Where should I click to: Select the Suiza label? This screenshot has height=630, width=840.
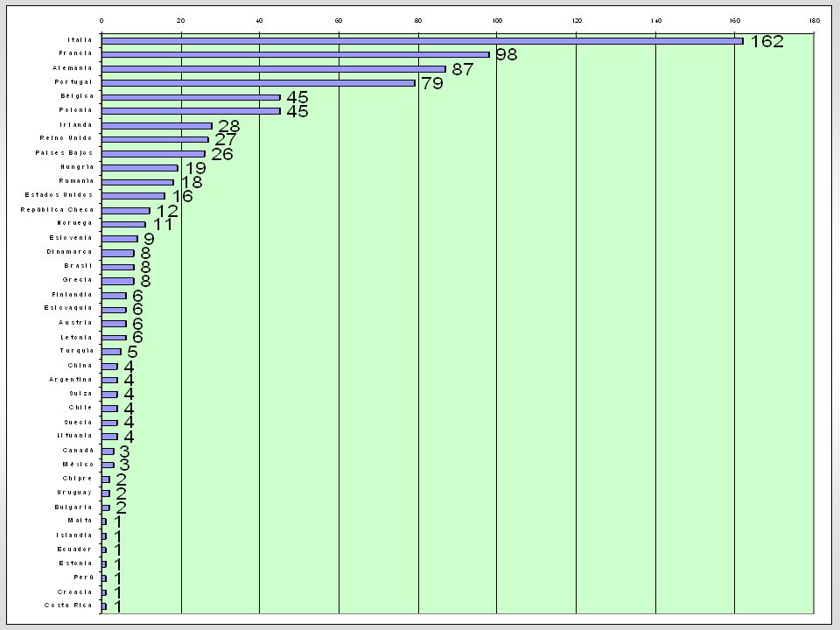[x=80, y=394]
